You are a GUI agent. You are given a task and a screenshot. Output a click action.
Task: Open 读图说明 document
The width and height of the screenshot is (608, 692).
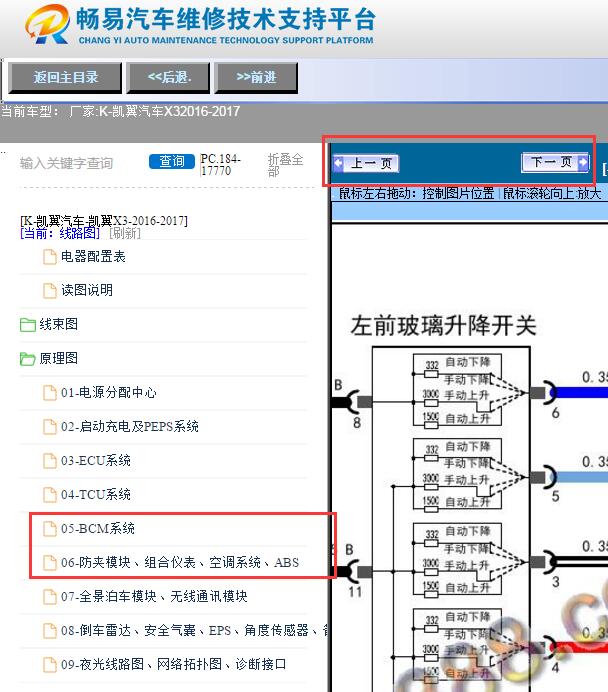(x=87, y=290)
